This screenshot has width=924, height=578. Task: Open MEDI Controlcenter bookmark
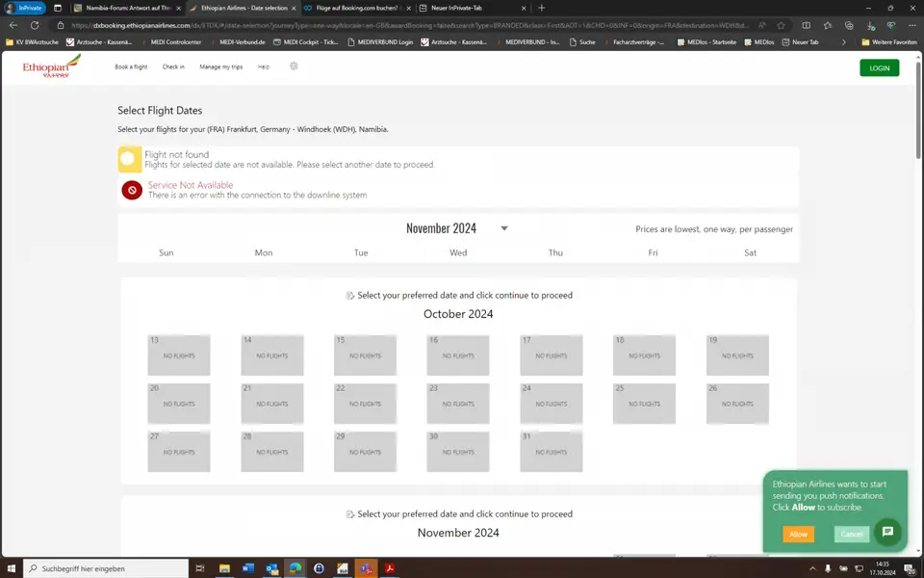click(171, 41)
